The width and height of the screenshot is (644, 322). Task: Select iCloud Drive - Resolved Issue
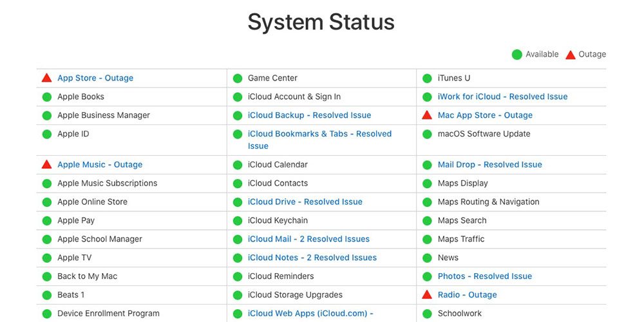[x=305, y=202]
